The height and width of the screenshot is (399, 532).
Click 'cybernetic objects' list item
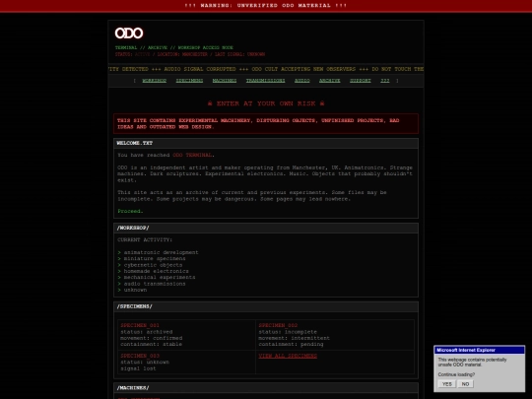pyautogui.click(x=153, y=265)
